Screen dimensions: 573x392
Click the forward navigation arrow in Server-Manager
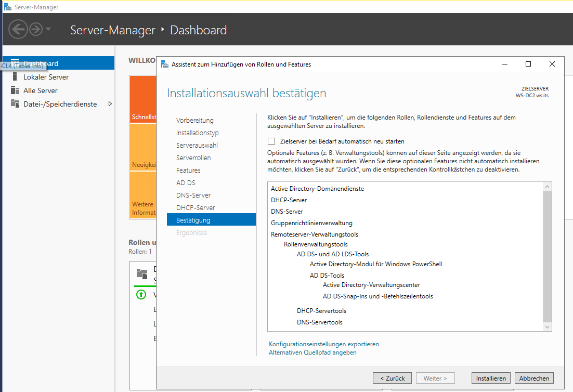(36, 29)
